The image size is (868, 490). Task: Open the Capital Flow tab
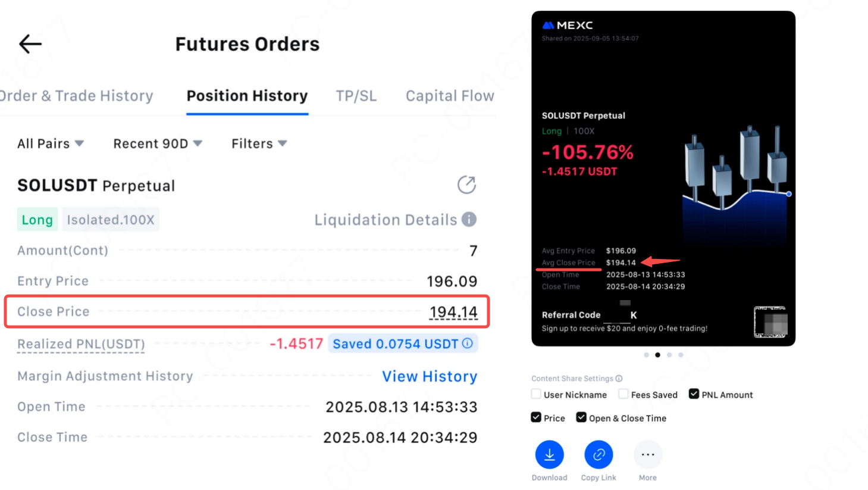(450, 96)
